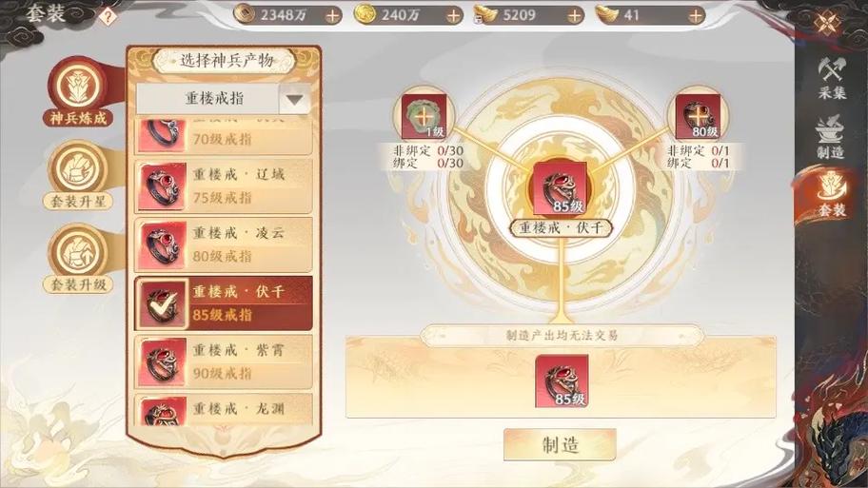This screenshot has width=868, height=488.
Task: Open the 套装升级 upgrade icon
Action: pos(79,259)
